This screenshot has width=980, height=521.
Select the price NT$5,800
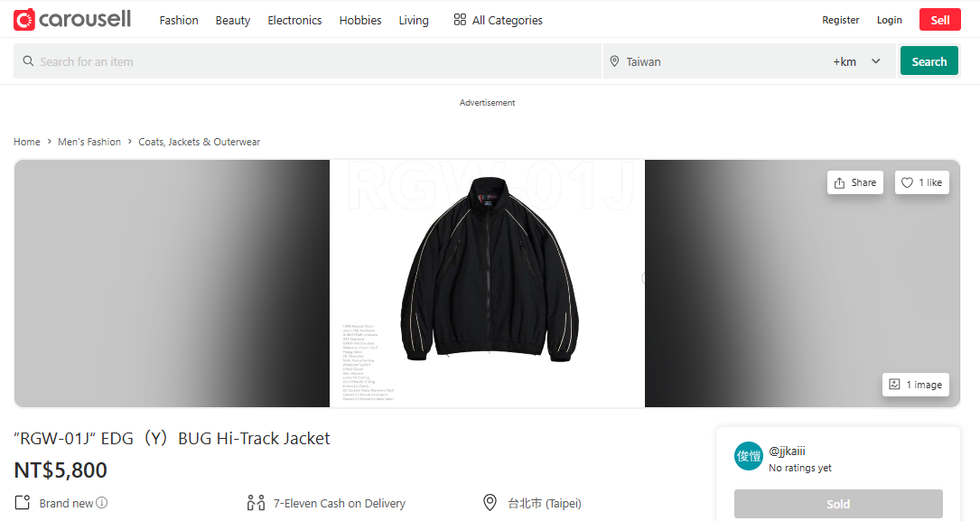(61, 470)
